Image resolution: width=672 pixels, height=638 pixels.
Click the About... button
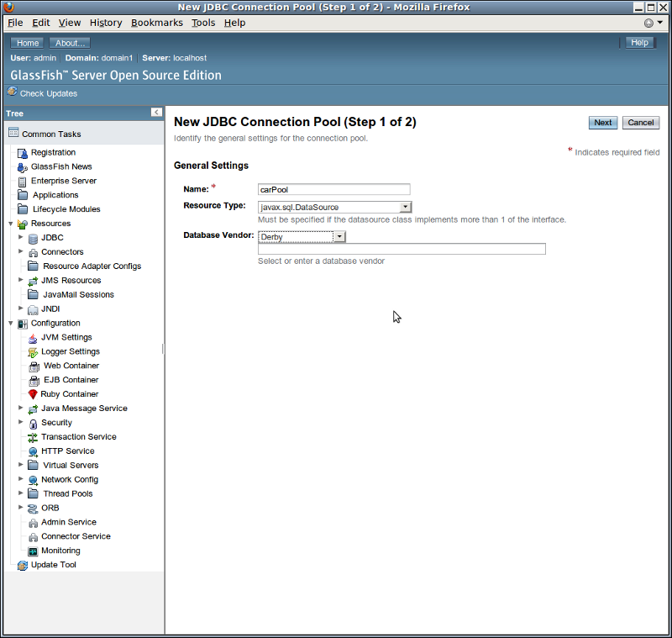tap(70, 43)
